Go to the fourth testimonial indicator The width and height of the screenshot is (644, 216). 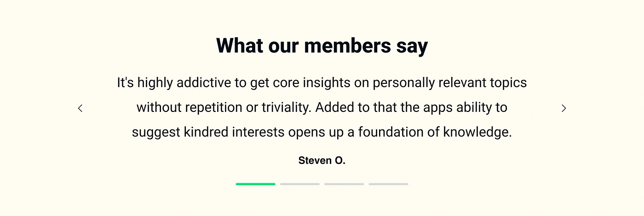tap(388, 184)
